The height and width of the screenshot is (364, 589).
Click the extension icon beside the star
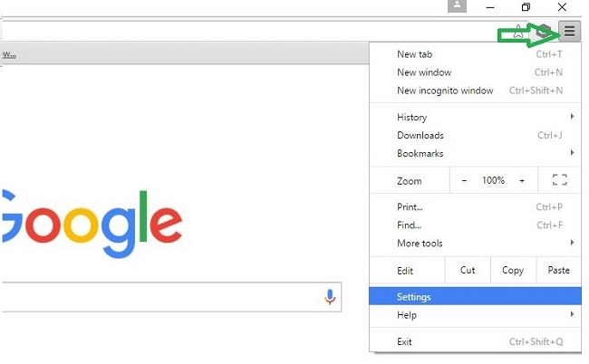543,32
